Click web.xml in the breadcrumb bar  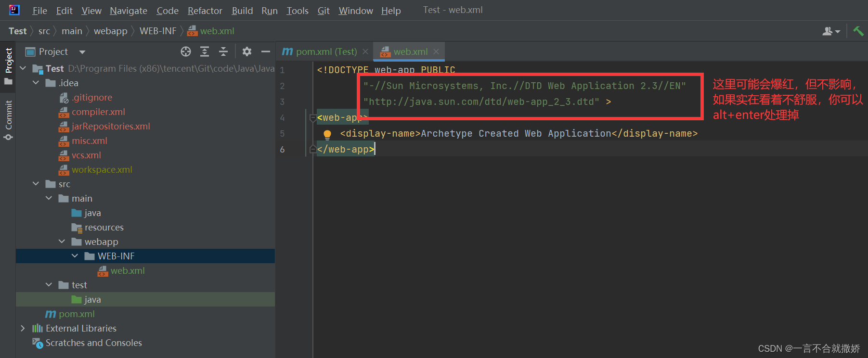pos(211,31)
